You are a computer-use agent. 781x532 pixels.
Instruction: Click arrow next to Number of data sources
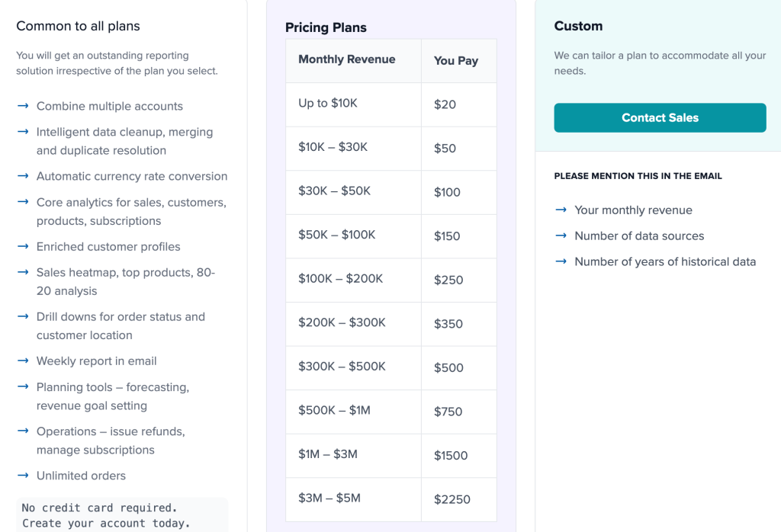[x=561, y=236]
